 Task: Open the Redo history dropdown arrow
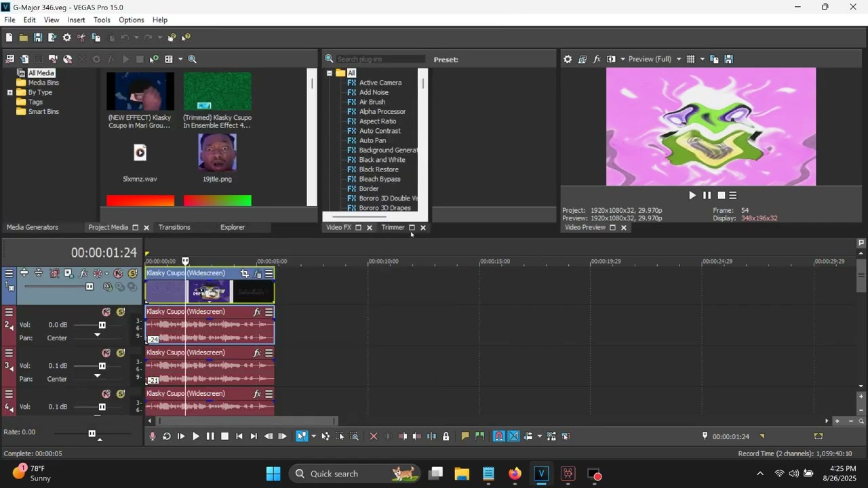[x=159, y=38]
